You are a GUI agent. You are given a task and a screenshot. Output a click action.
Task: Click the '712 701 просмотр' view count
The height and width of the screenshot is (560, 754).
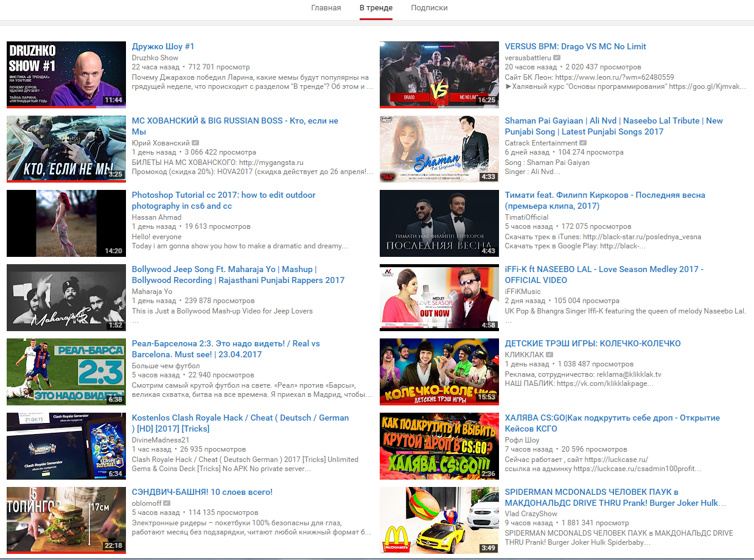click(x=219, y=67)
